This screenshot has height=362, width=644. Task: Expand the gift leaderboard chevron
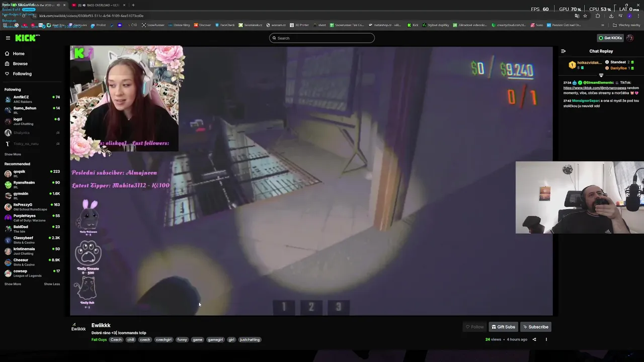(x=601, y=75)
